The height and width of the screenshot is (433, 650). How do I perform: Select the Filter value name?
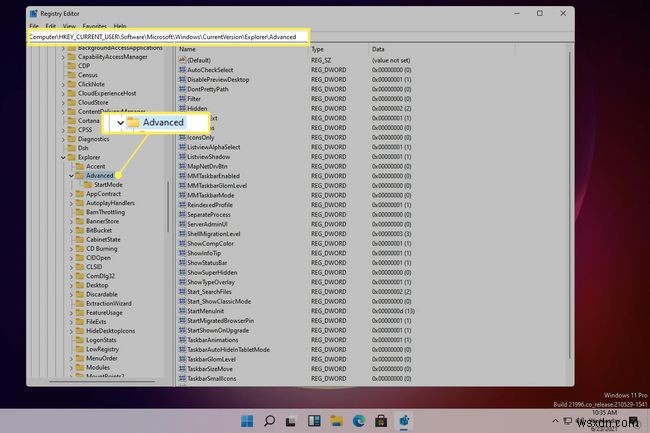pyautogui.click(x=194, y=99)
